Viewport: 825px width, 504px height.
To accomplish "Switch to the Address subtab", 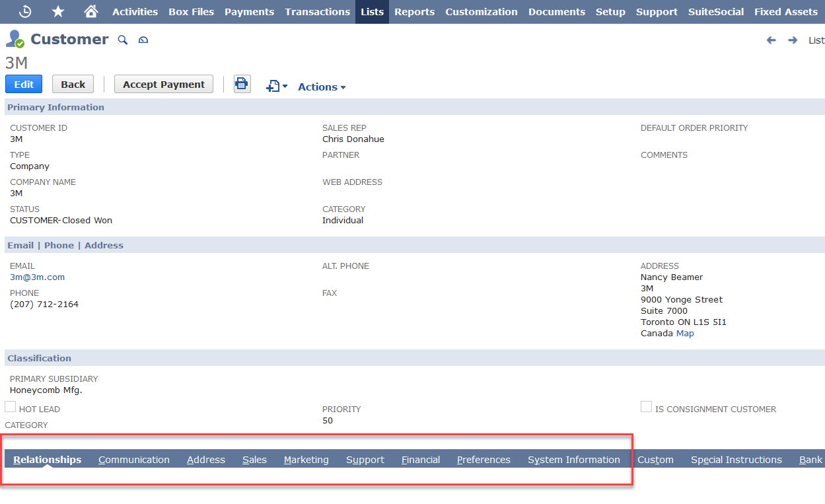I will tap(206, 460).
